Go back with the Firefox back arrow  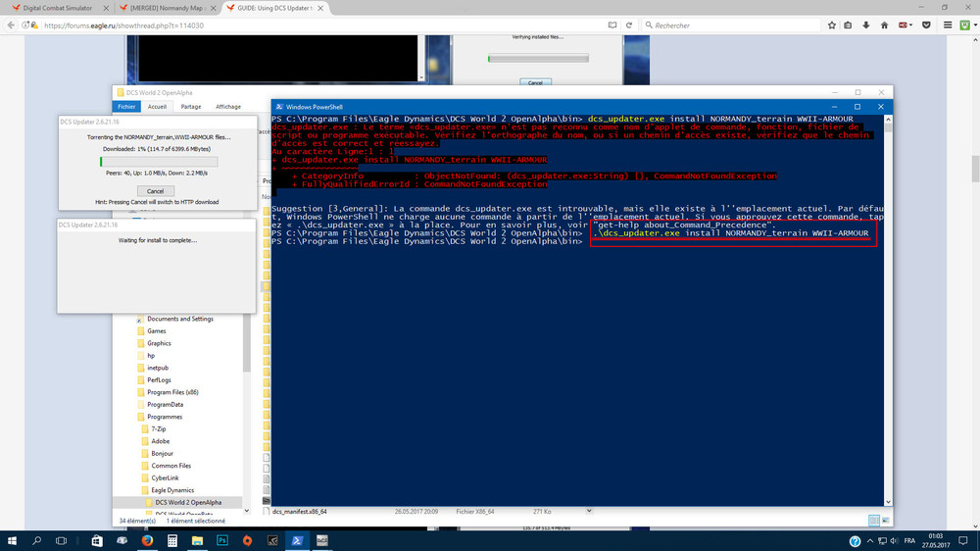tap(11, 25)
